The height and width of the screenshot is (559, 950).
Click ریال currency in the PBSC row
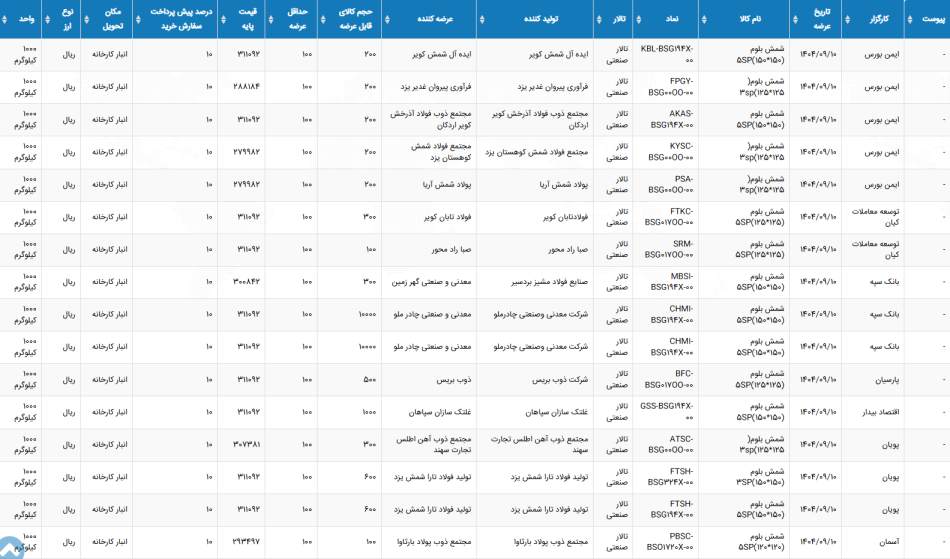coord(68,542)
